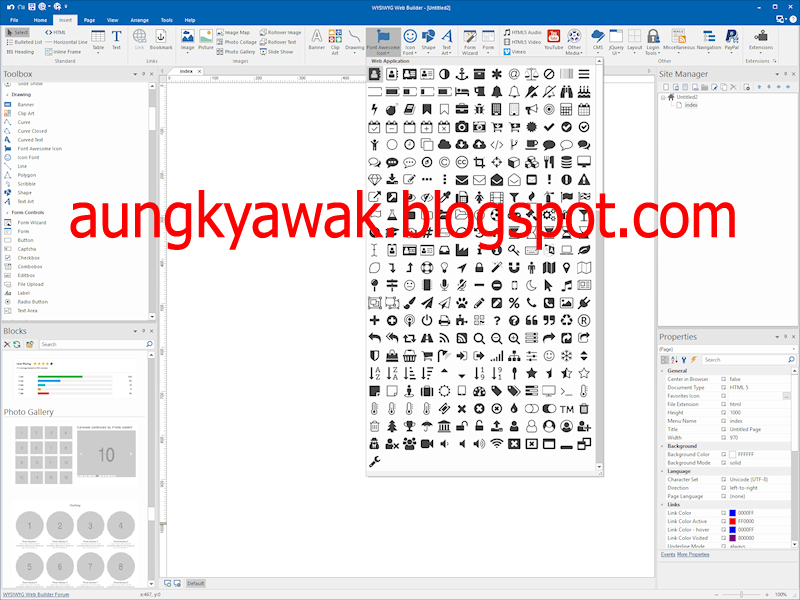Collapse the General properties group
Image resolution: width=800 pixels, height=600 pixels.
662,371
